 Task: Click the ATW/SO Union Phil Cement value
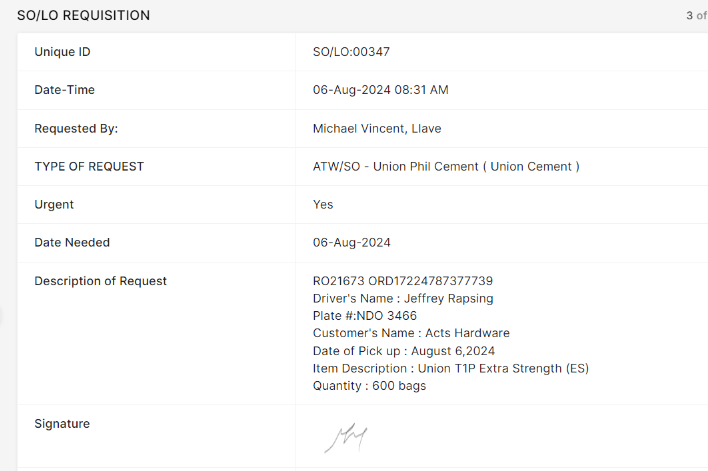(x=446, y=167)
